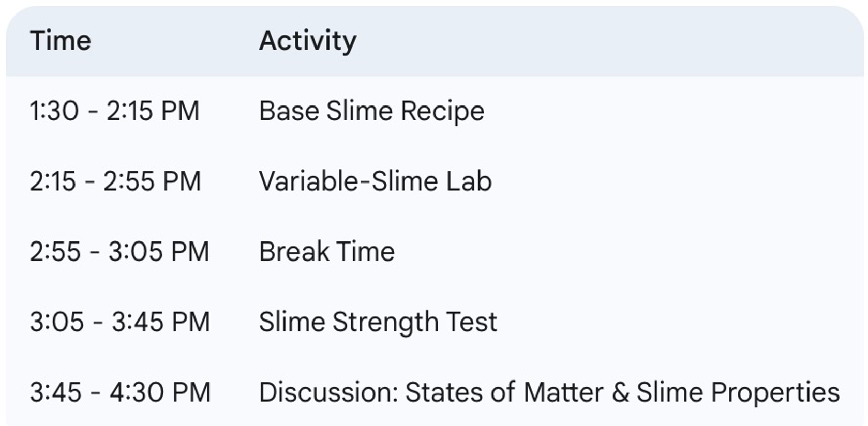Click the word 'Strength' in the fourth row

[x=385, y=322]
